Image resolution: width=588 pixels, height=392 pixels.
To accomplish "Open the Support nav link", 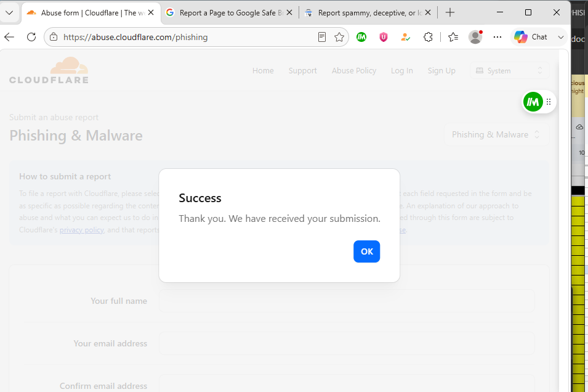I will tap(303, 71).
